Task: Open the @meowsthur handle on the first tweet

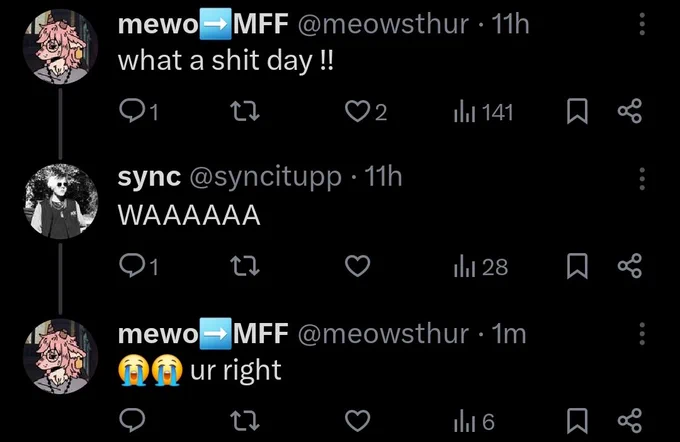Action: [383, 24]
